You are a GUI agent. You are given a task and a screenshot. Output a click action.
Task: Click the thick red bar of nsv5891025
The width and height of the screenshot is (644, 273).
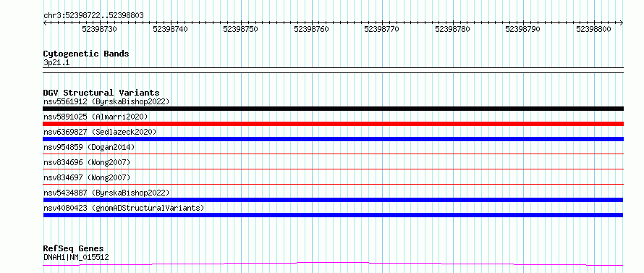(333, 124)
